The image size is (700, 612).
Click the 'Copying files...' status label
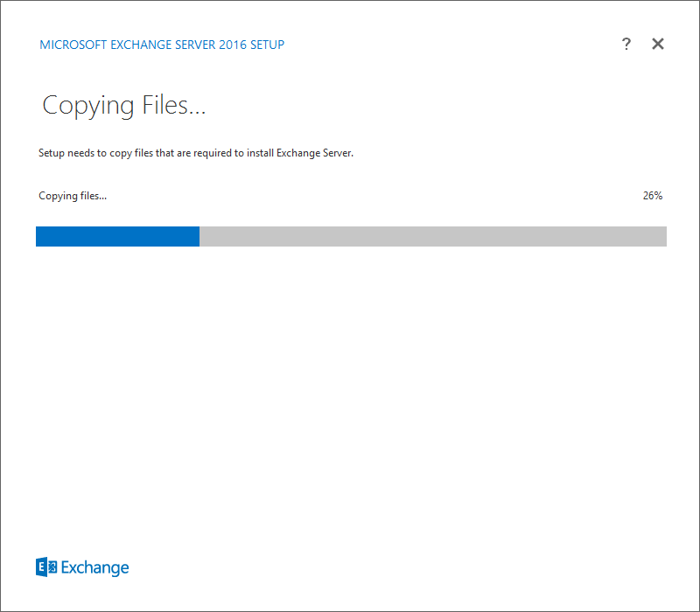tap(73, 196)
